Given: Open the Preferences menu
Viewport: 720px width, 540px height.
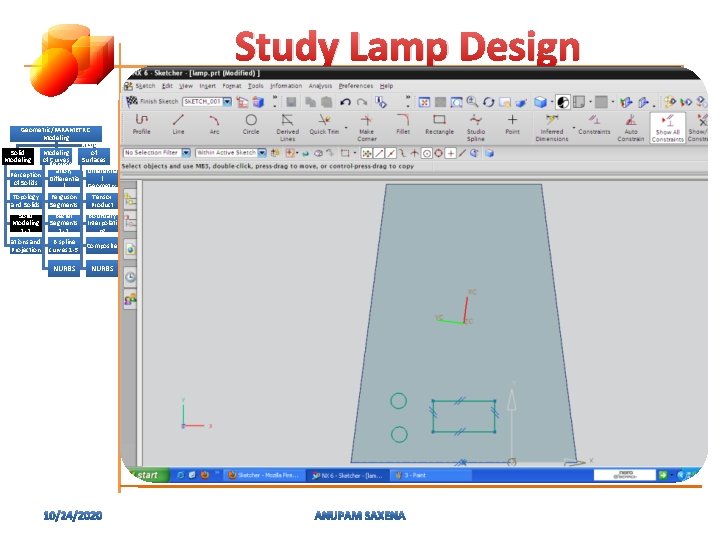Looking at the screenshot, I should coord(355,86).
